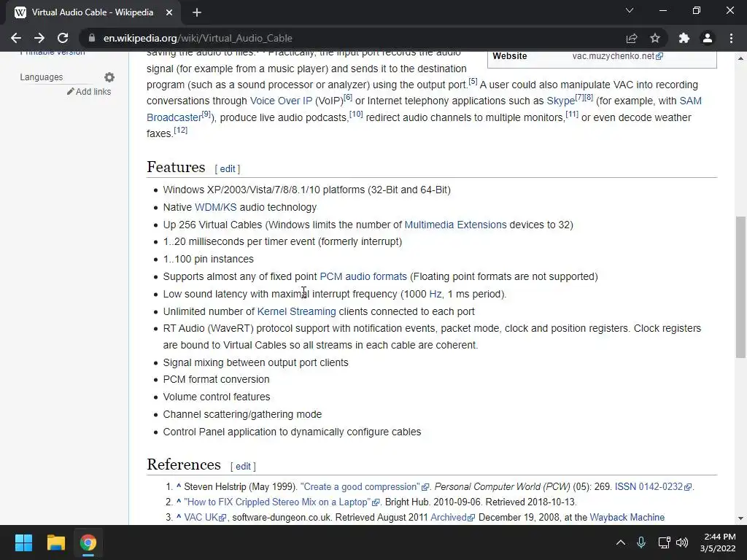747x560 pixels.
Task: Open the Kernel Streaming link
Action: point(296,311)
